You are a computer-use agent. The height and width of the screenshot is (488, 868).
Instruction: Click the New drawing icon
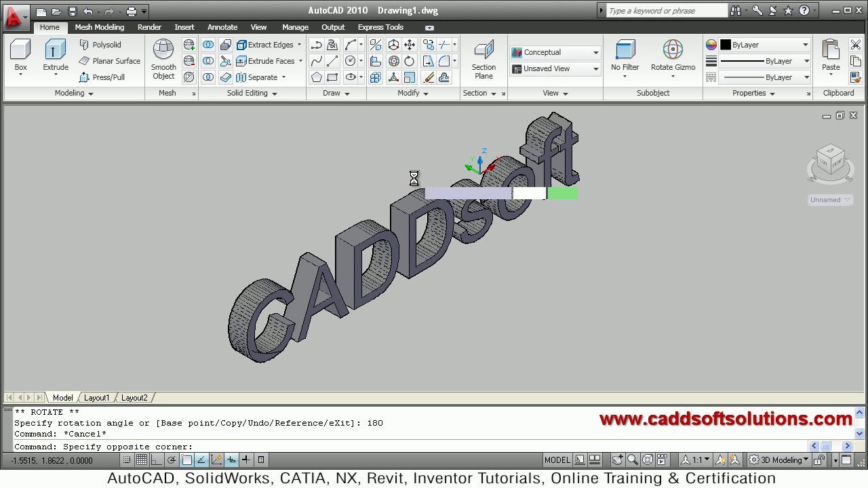pos(41,12)
